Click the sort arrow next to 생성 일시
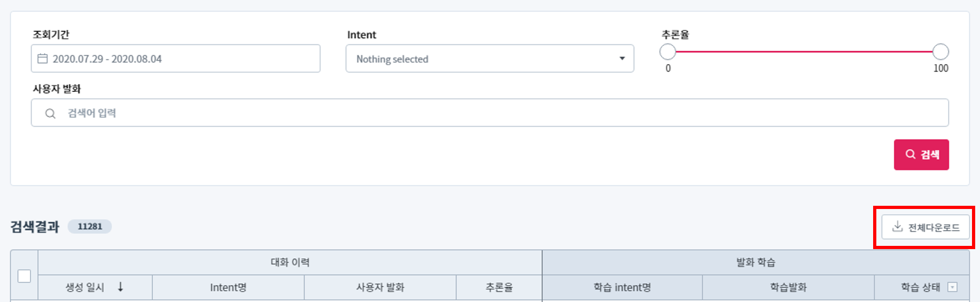 [121, 287]
